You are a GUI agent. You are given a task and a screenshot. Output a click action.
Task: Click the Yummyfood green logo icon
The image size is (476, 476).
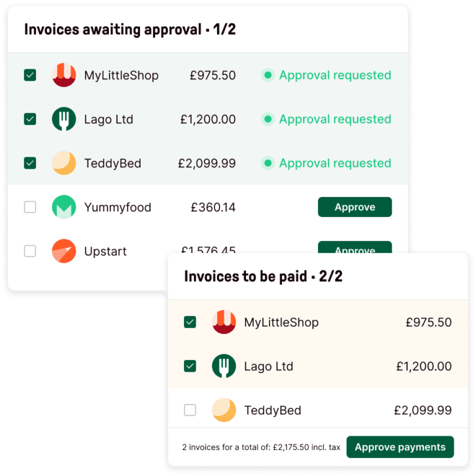point(64,207)
